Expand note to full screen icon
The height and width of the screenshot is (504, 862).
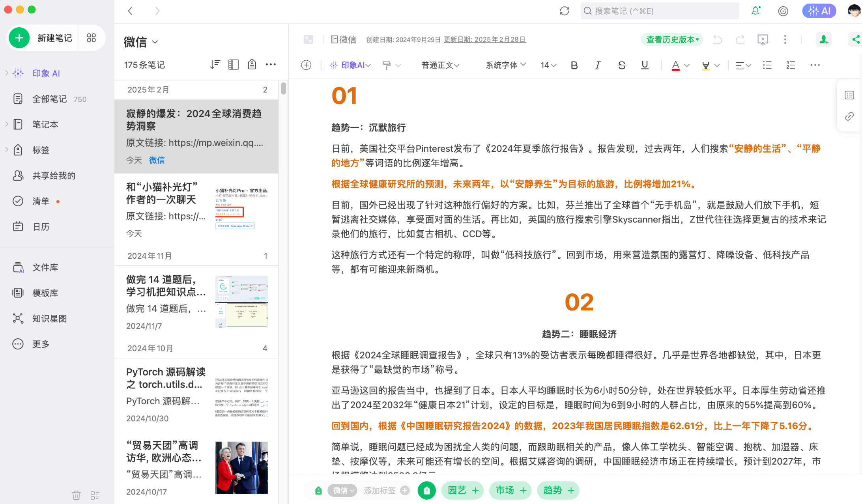[x=309, y=39]
